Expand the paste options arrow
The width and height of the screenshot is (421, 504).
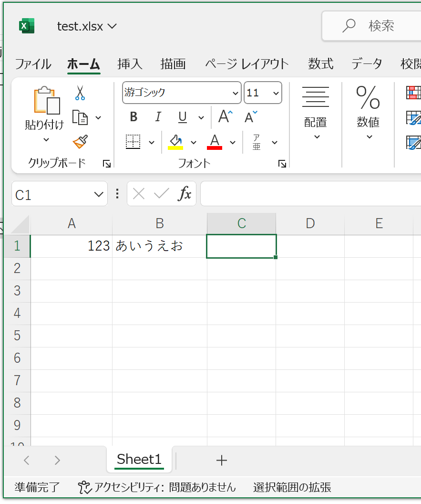click(46, 139)
